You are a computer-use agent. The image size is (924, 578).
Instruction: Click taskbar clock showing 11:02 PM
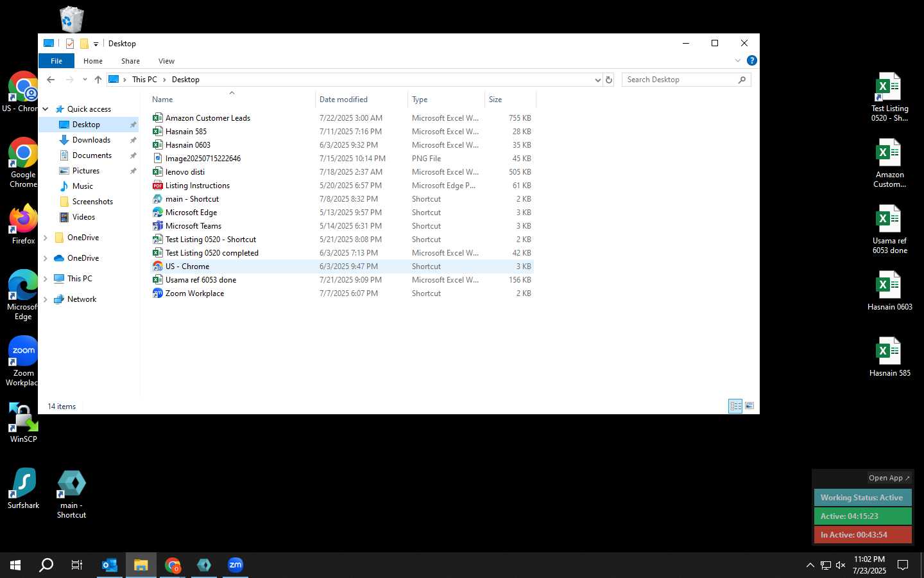coord(869,565)
